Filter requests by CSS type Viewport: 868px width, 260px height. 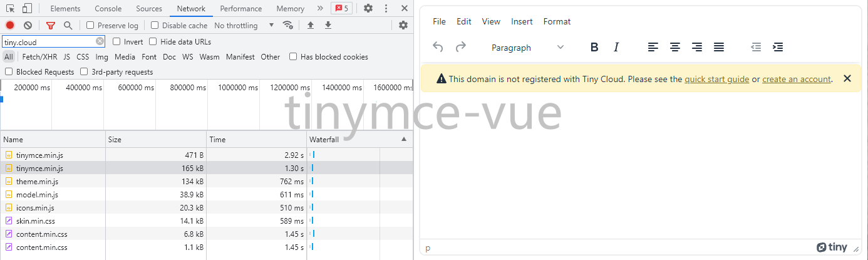pyautogui.click(x=83, y=57)
